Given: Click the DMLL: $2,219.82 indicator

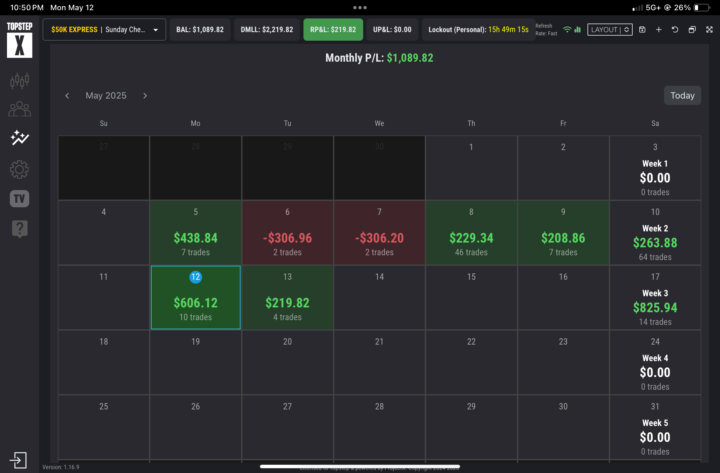Looking at the screenshot, I should coord(267,29).
